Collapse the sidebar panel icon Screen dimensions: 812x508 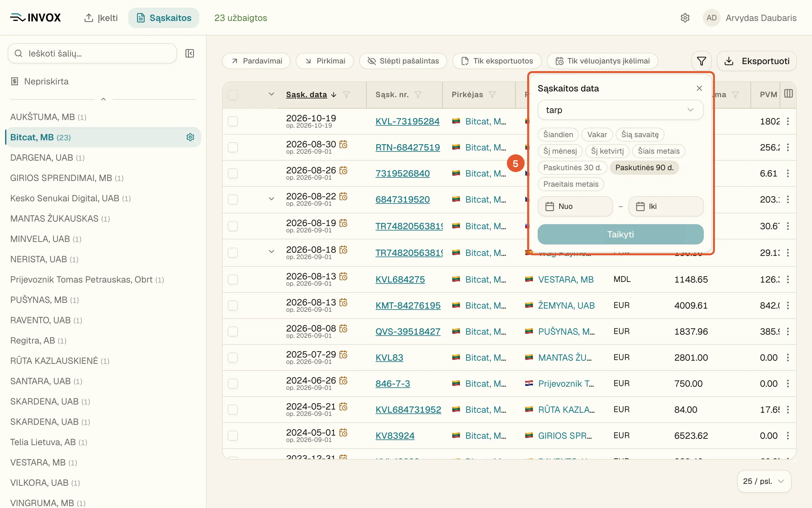(x=190, y=53)
